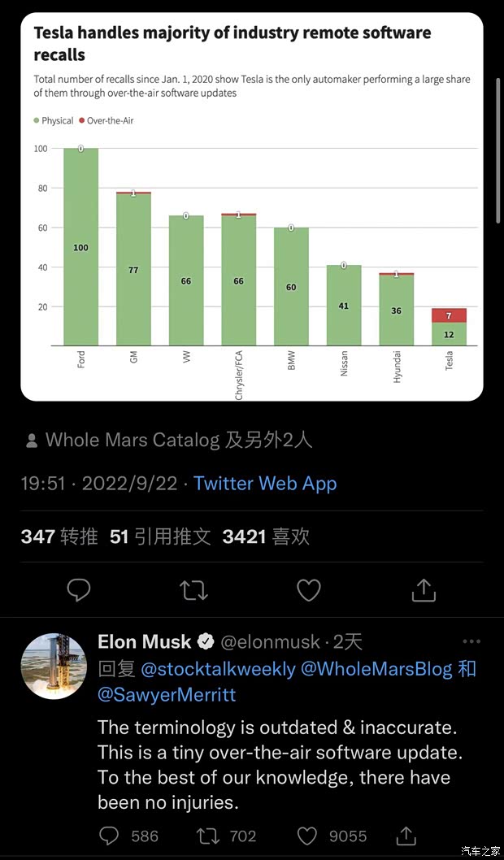
Task: Click the Over-the-Air red legend swatch
Action: click(x=81, y=120)
